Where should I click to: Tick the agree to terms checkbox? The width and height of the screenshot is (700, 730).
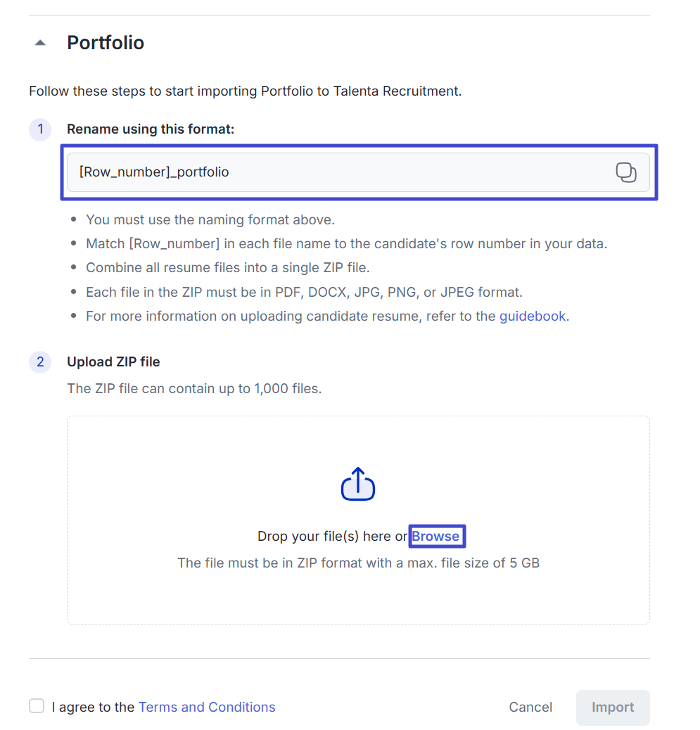37,706
